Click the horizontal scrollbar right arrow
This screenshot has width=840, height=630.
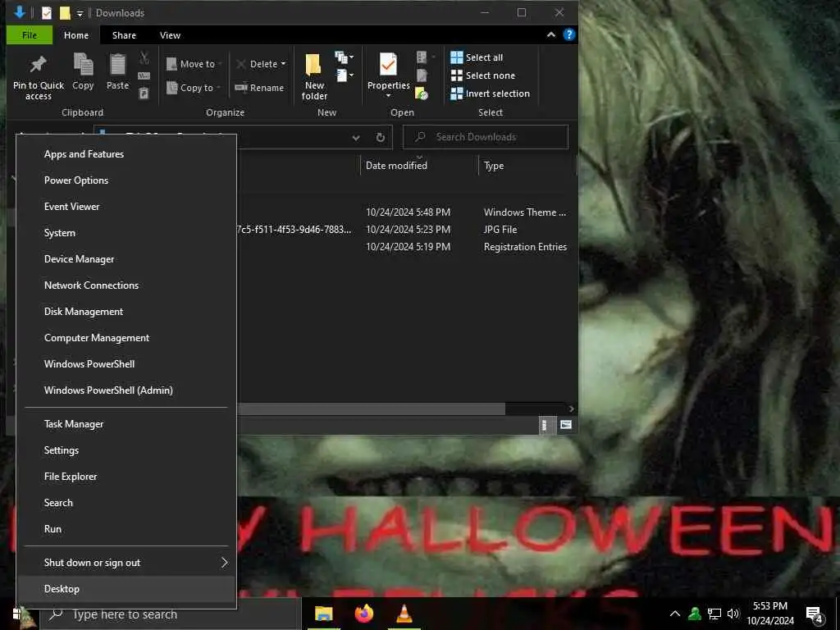point(572,409)
